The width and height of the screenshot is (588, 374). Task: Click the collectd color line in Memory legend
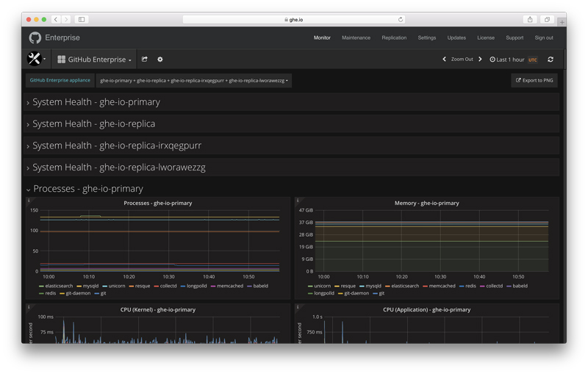(x=482, y=287)
